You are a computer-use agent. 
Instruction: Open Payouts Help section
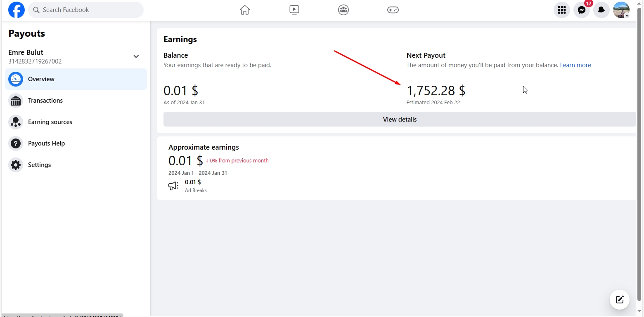pos(46,143)
